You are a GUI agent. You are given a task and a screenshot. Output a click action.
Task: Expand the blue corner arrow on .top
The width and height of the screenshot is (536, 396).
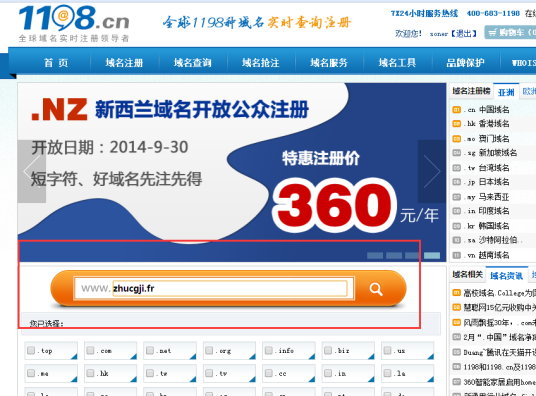tap(75, 357)
